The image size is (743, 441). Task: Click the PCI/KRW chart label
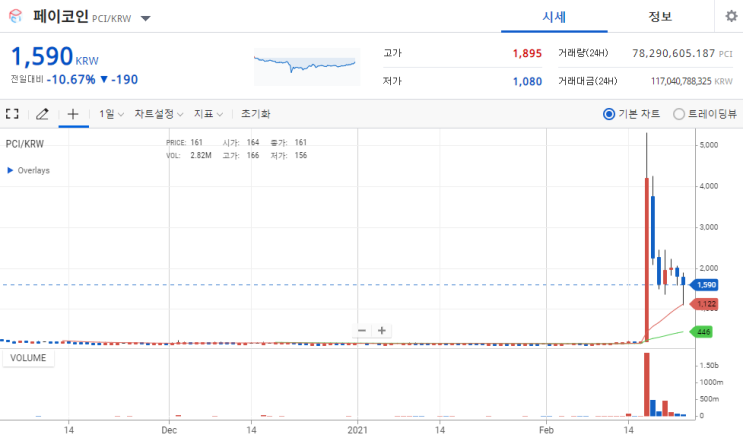tap(25, 144)
